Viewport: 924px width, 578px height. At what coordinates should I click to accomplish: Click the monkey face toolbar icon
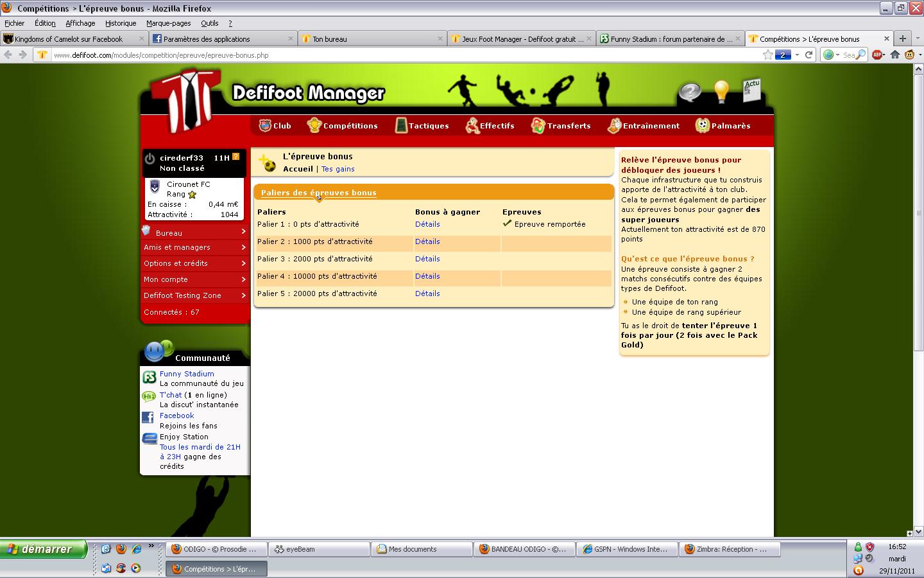910,55
